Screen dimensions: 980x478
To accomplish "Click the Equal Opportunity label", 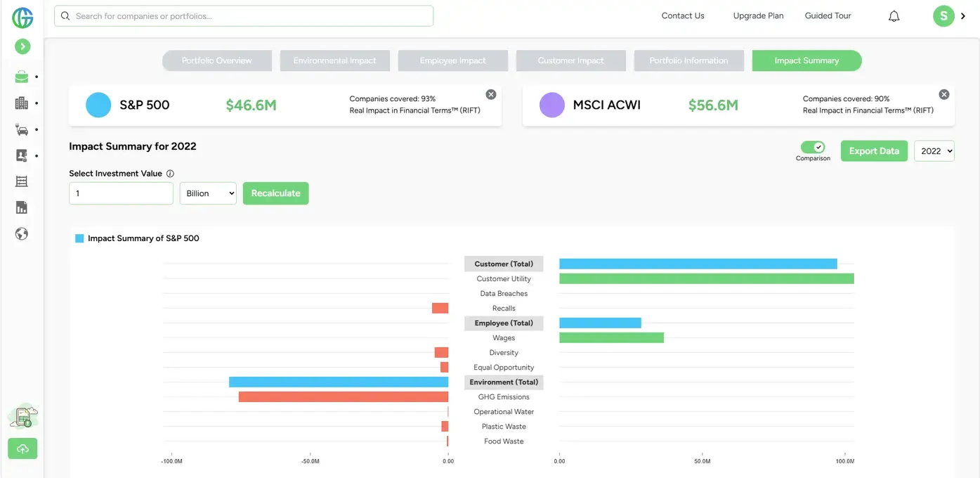I will 504,368.
